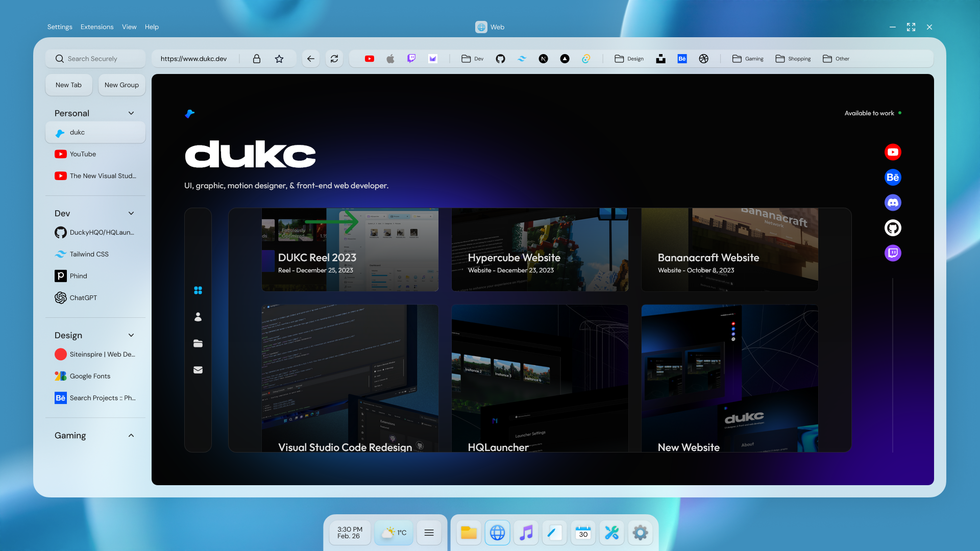980x551 pixels.
Task: Open dukc's GitHub profile on page
Action: (x=893, y=228)
